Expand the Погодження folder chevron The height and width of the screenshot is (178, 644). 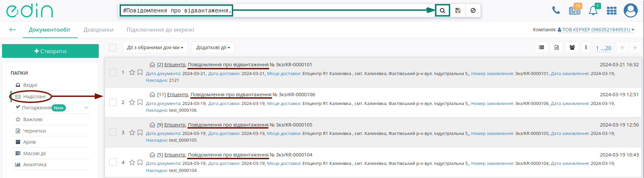[x=86, y=108]
